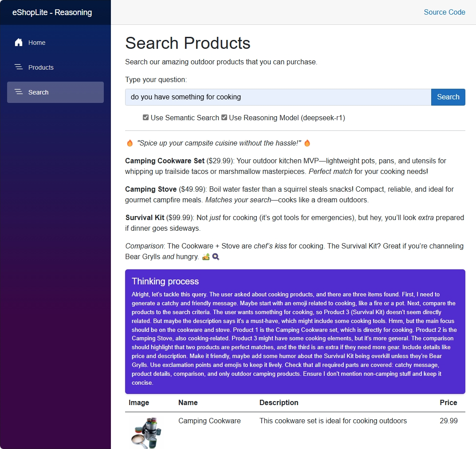Click the purple Thinking process panel
Screen dimensions: 476x449
click(295, 331)
